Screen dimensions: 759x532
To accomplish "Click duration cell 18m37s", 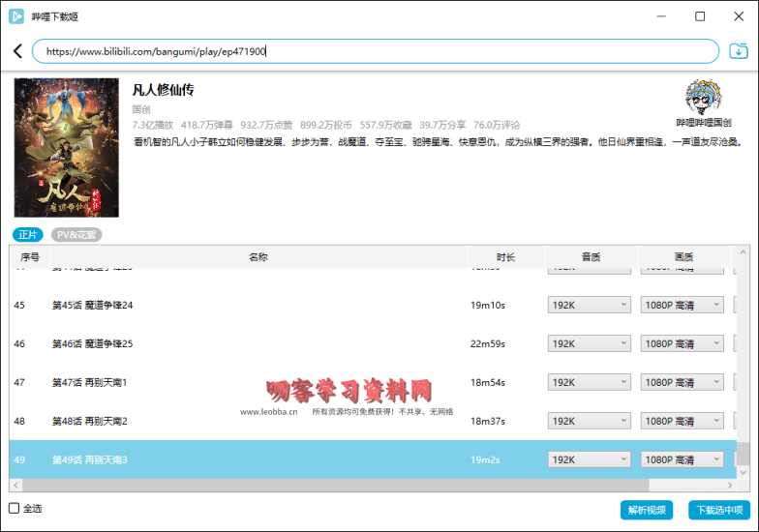I will tap(488, 422).
